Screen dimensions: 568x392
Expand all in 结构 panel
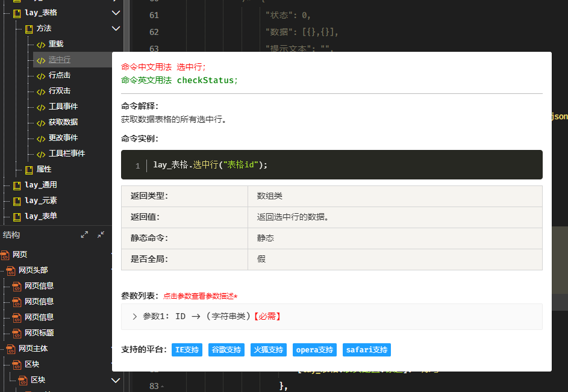pyautogui.click(x=84, y=235)
